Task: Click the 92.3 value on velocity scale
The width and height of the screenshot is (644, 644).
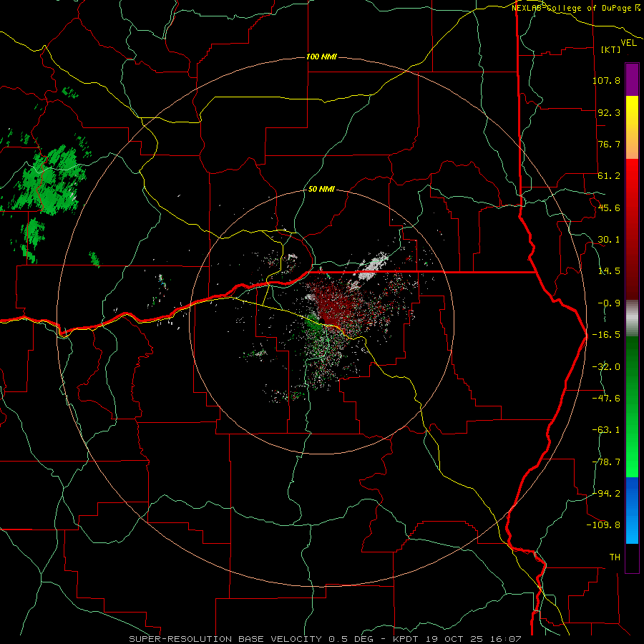Action: click(x=609, y=112)
